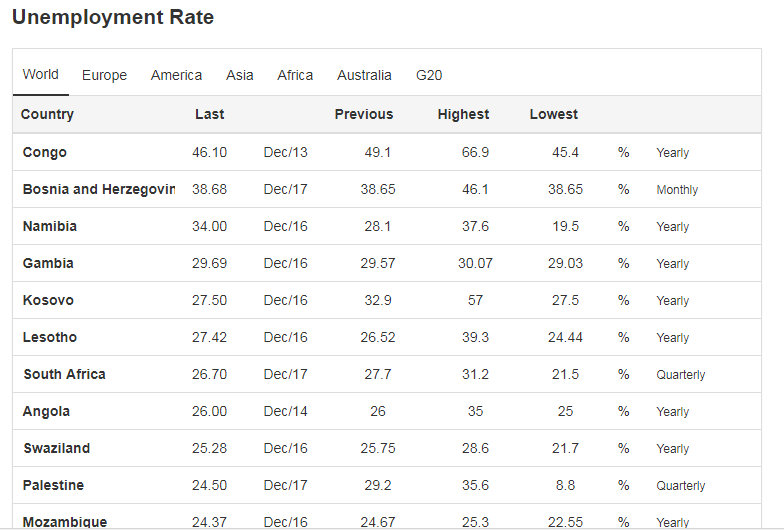Open the South Africa link
The width and height of the screenshot is (784, 530).
[x=64, y=374]
